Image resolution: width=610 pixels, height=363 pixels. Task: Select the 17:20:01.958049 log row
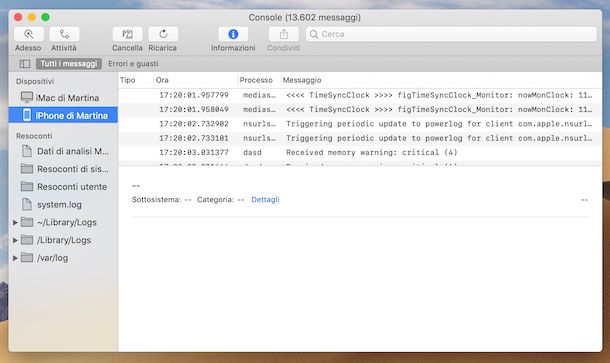[360, 110]
